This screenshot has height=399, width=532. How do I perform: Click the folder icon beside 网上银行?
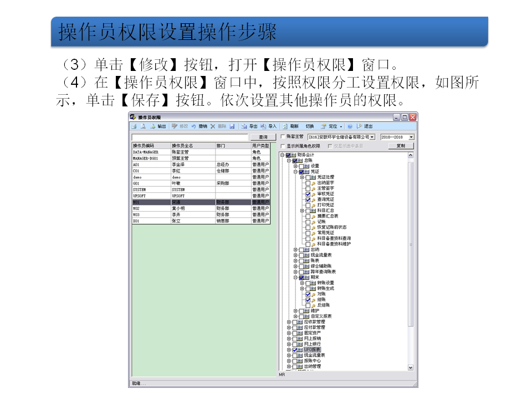pos(300,344)
